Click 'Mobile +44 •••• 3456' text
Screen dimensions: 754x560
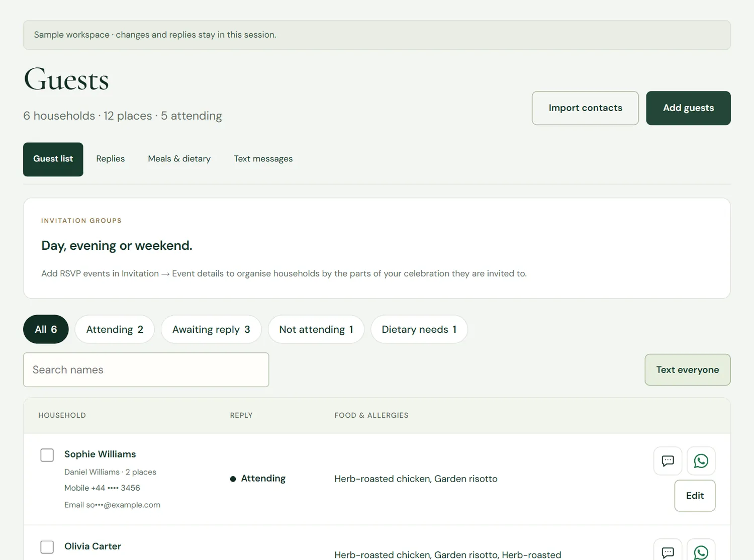tap(102, 488)
